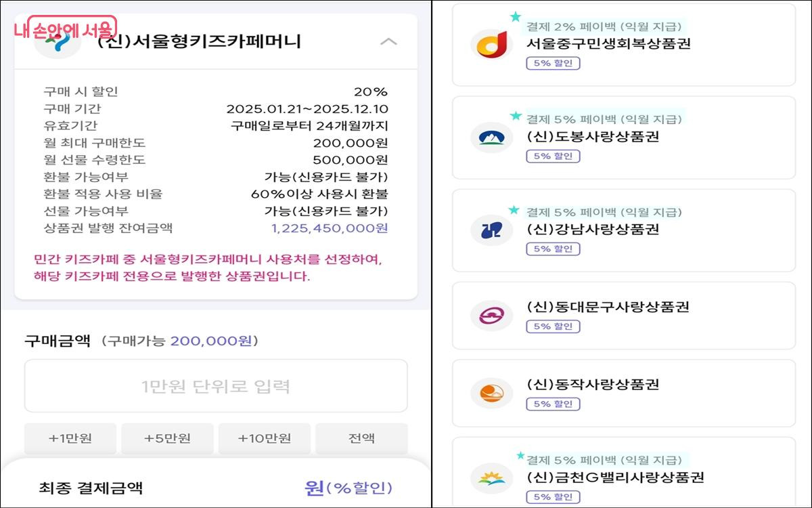Click 5% 할인 badge under 도봉사랑상품권
The image size is (812, 508).
[x=554, y=156]
